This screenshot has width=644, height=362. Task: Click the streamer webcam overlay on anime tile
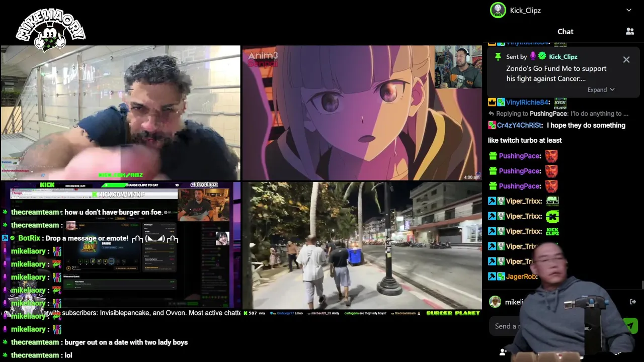point(458,67)
